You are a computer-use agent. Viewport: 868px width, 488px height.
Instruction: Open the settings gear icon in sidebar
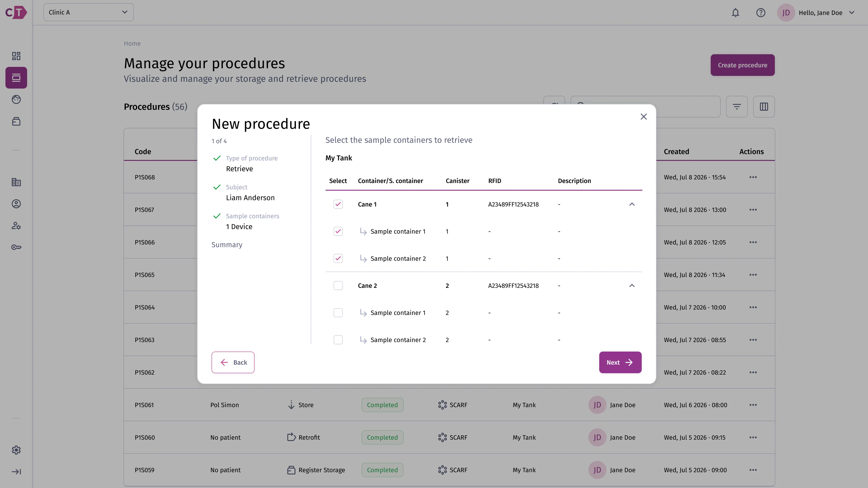(16, 450)
